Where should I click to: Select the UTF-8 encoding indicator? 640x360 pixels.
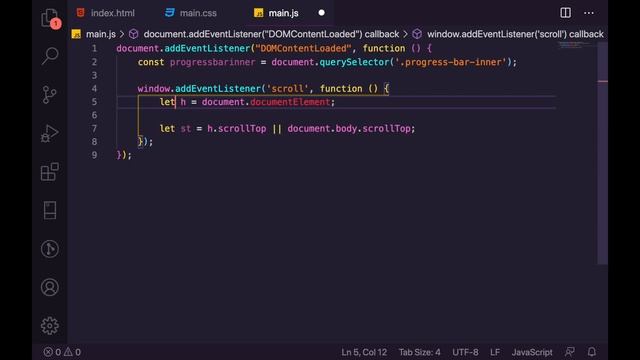tap(465, 352)
